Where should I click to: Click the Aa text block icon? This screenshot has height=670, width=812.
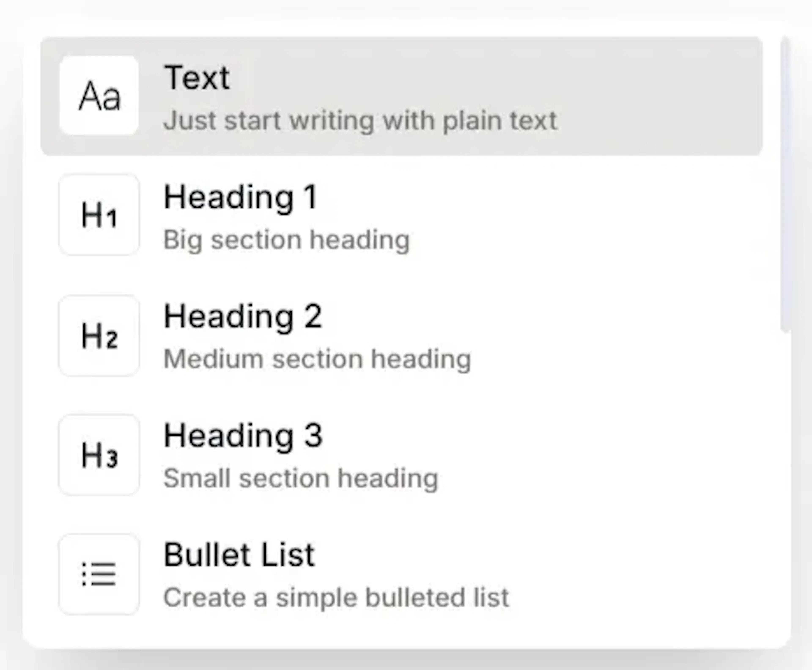[99, 96]
